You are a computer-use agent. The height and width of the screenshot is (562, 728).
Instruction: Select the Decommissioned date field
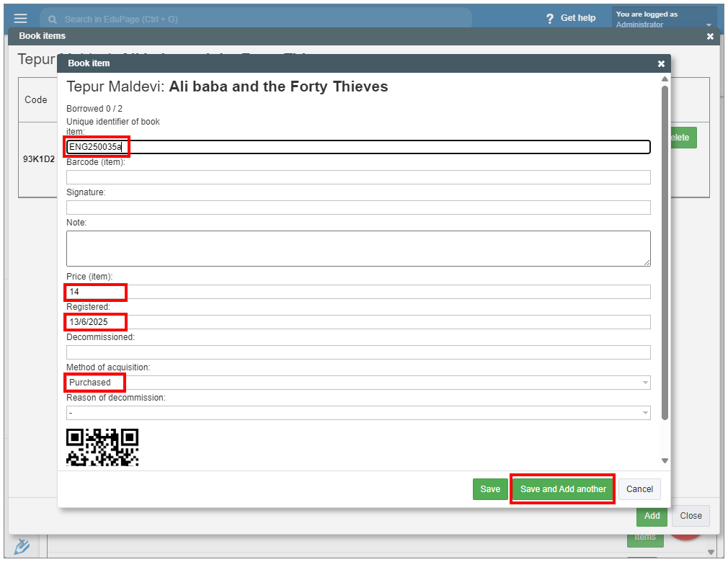click(x=358, y=352)
